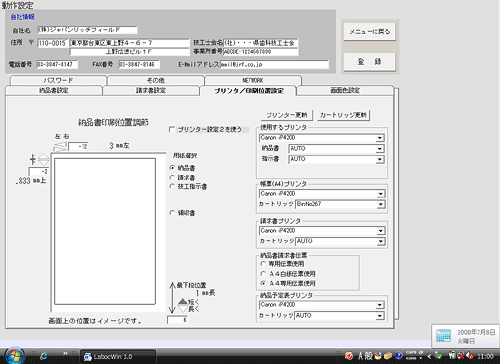Switch to the 請求書設定 tab
Image resolution: width=500 pixels, height=364 pixels.
(151, 90)
